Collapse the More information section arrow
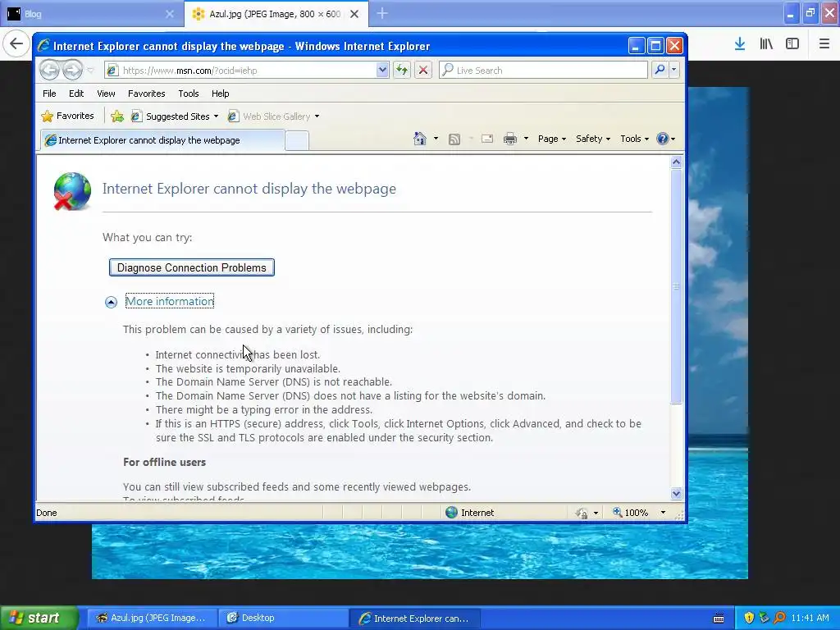 (111, 302)
